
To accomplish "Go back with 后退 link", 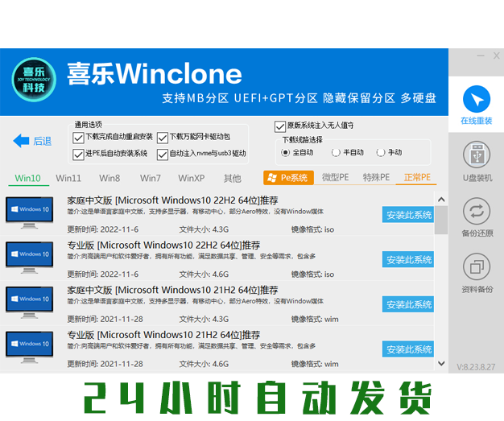I will [x=43, y=141].
